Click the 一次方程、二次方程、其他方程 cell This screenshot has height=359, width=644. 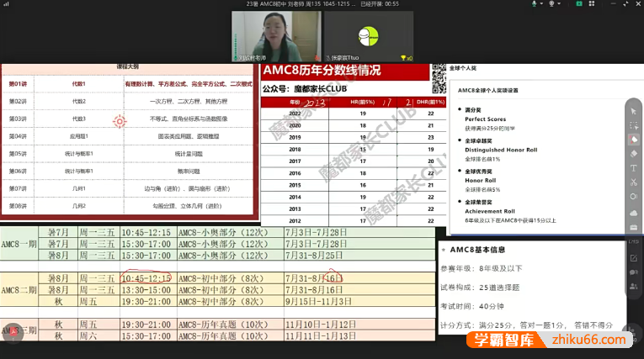point(189,102)
